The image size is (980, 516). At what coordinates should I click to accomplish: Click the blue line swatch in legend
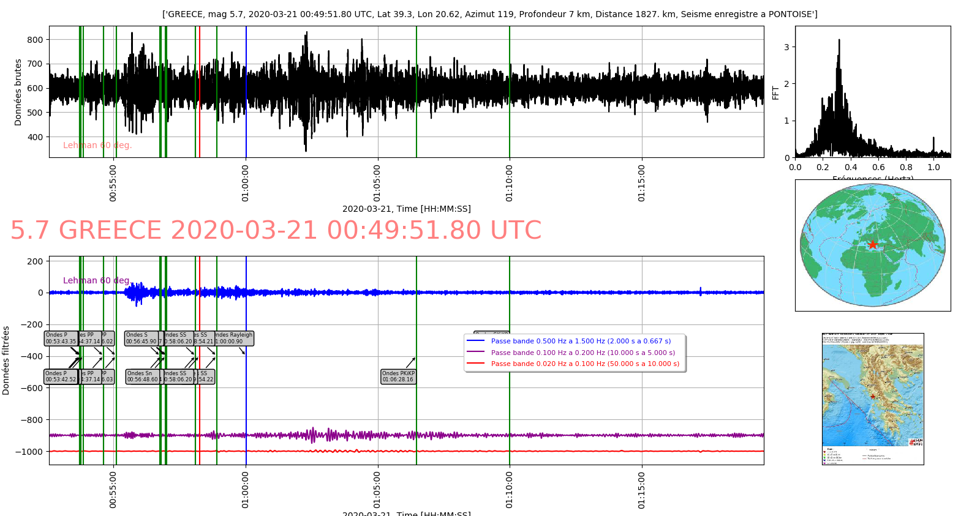[475, 341]
